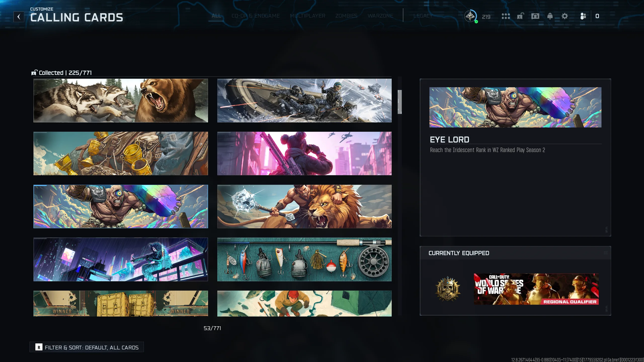
Task: Switch to the ZOMBIES tab
Action: 346,16
